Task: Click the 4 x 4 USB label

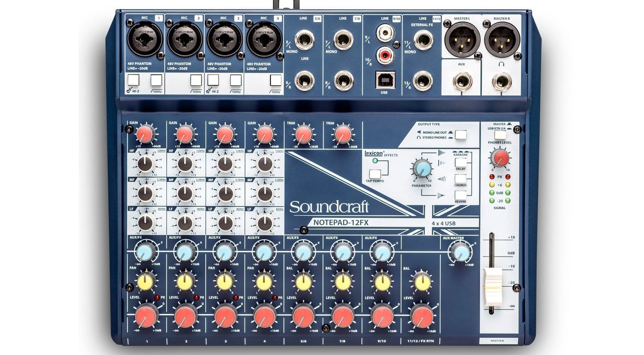Action: (x=443, y=223)
